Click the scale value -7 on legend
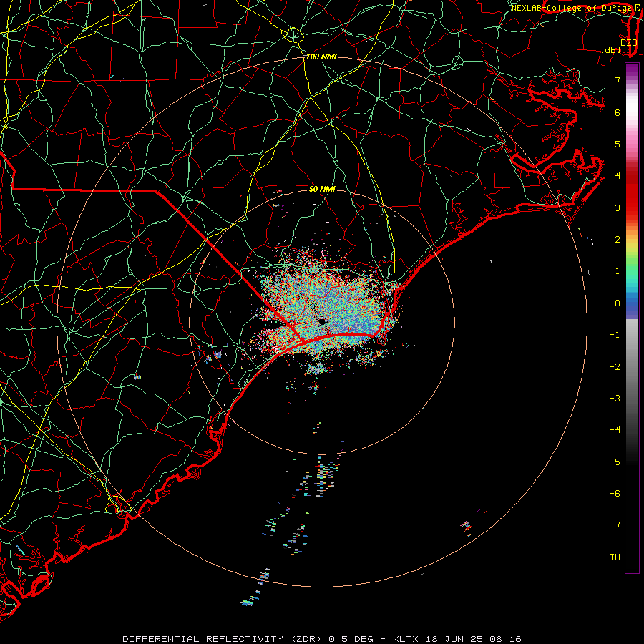This screenshot has height=644, width=644. click(x=615, y=525)
